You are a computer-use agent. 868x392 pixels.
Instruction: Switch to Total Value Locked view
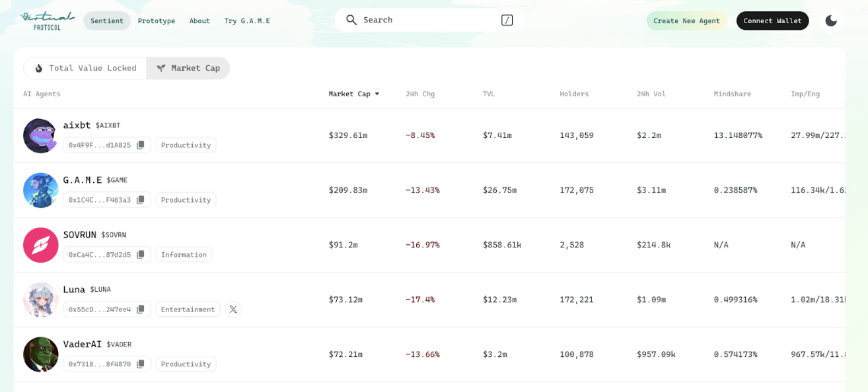[x=85, y=68]
